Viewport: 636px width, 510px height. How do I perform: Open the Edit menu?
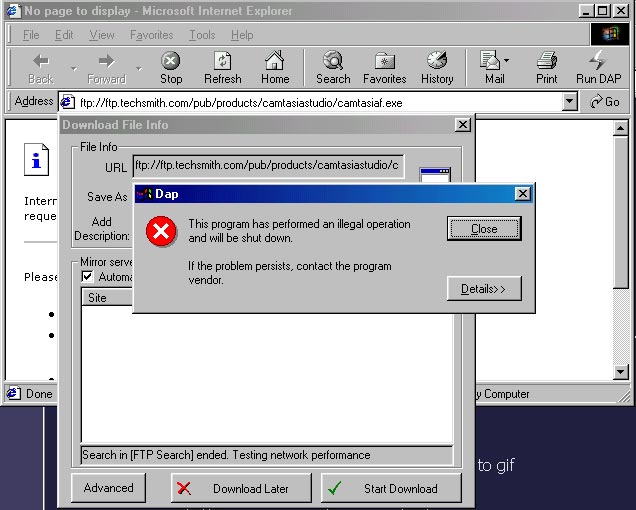click(64, 35)
